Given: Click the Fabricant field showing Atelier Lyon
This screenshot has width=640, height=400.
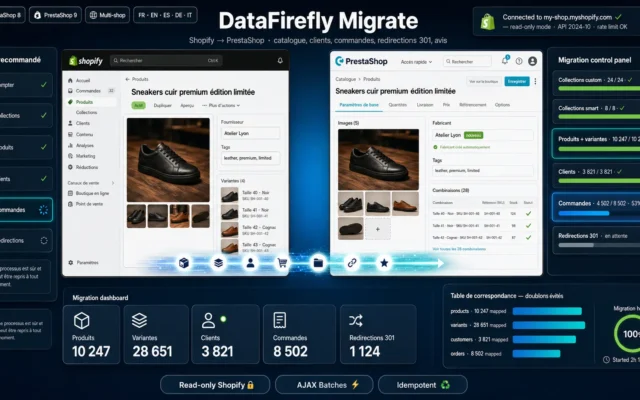Looking at the screenshot, I should pyautogui.click(x=483, y=135).
